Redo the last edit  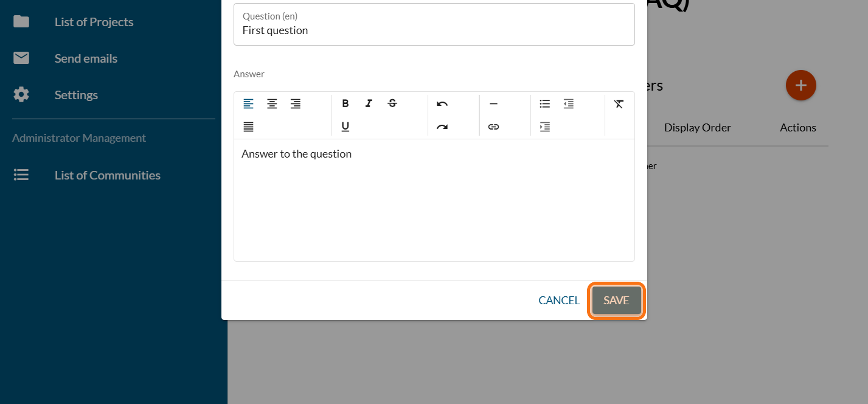(442, 127)
